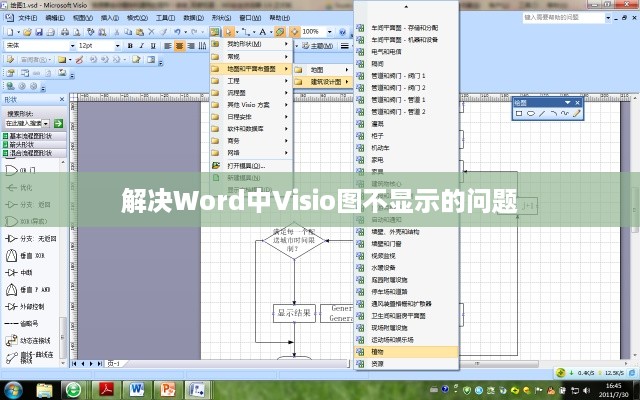
Task: Expand the 地图 submenu
Action: (323, 70)
